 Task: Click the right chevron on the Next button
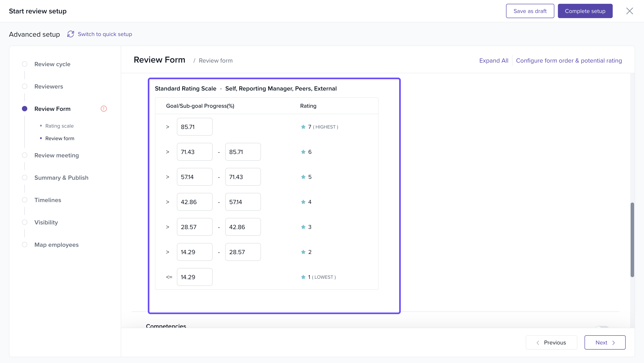coord(614,343)
